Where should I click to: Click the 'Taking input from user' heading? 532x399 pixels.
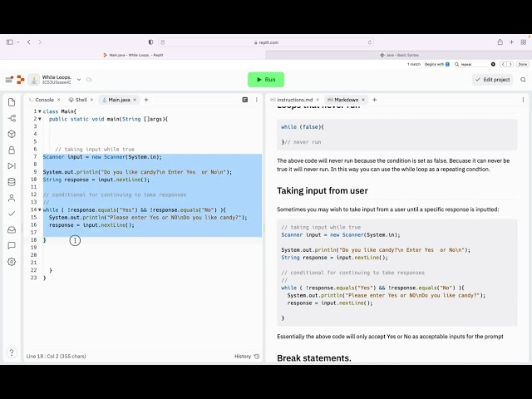click(323, 190)
